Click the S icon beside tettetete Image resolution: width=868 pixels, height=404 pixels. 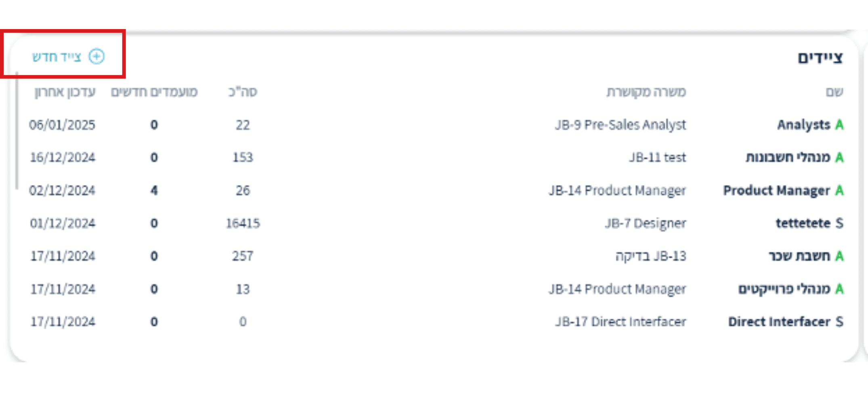[839, 223]
